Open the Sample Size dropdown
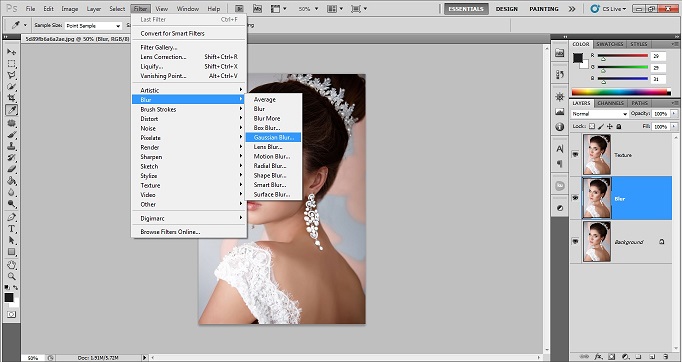 [x=93, y=26]
